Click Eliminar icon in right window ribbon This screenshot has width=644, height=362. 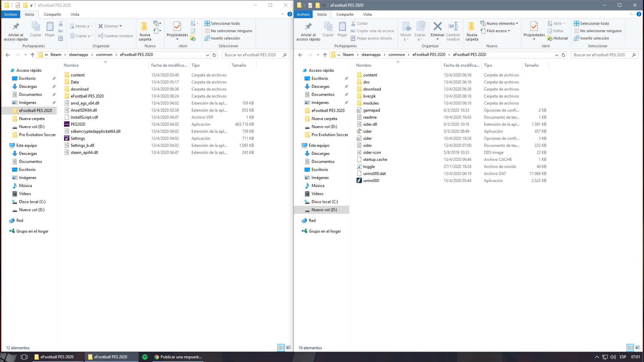click(x=437, y=26)
